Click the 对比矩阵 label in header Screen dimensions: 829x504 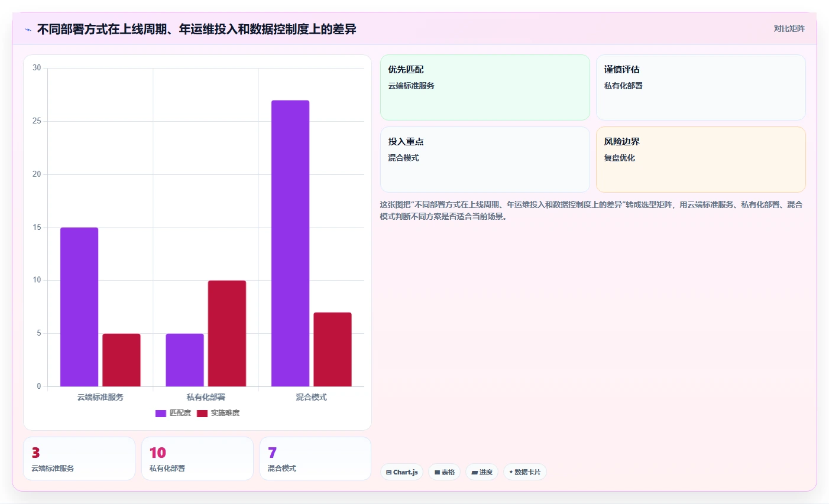(789, 28)
